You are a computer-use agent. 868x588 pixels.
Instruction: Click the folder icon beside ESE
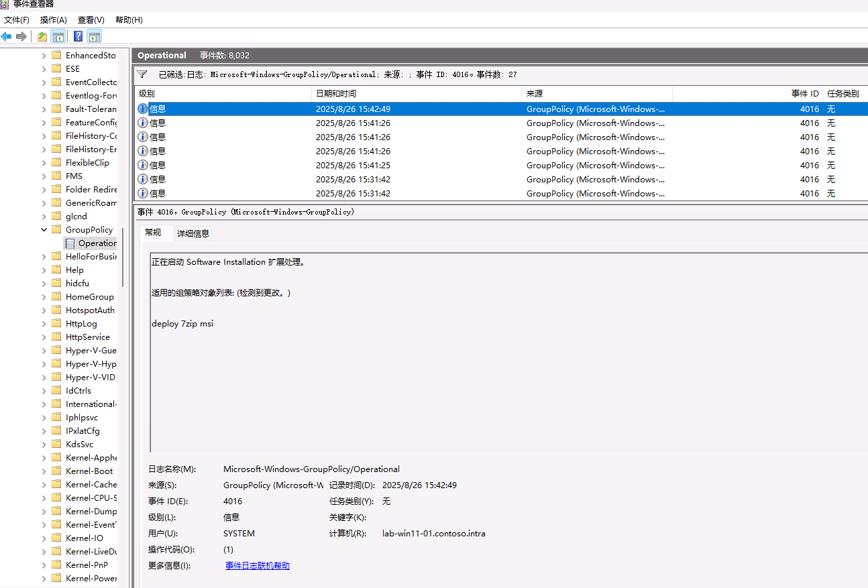pyautogui.click(x=56, y=68)
